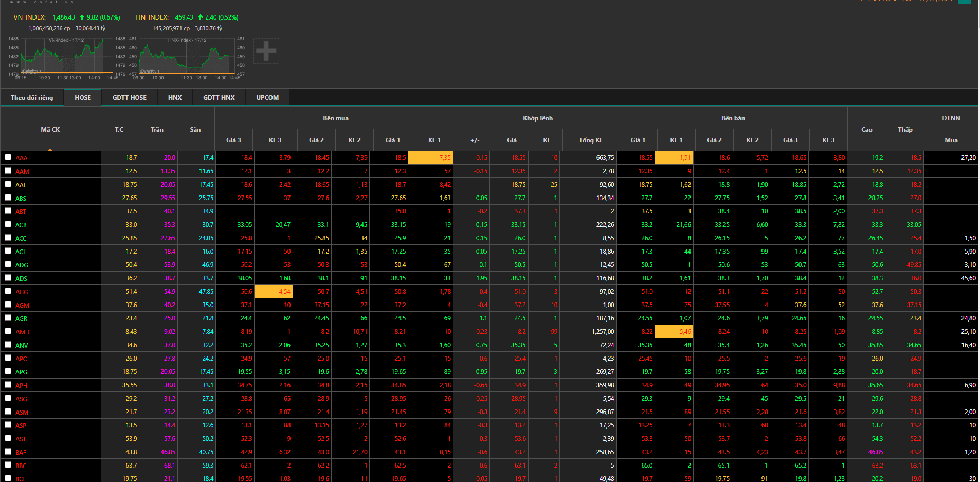Select the UPCOM tab
The width and height of the screenshot is (980, 482).
[x=267, y=98]
